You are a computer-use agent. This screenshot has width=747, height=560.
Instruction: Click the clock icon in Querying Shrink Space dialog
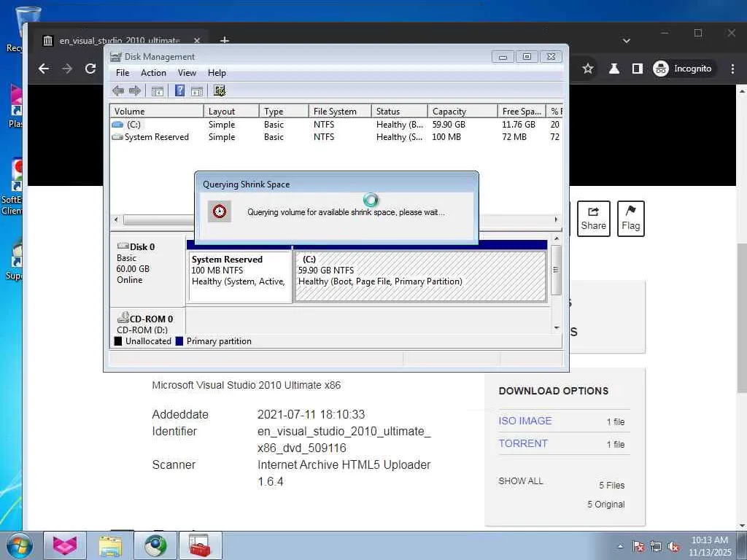pyautogui.click(x=219, y=211)
